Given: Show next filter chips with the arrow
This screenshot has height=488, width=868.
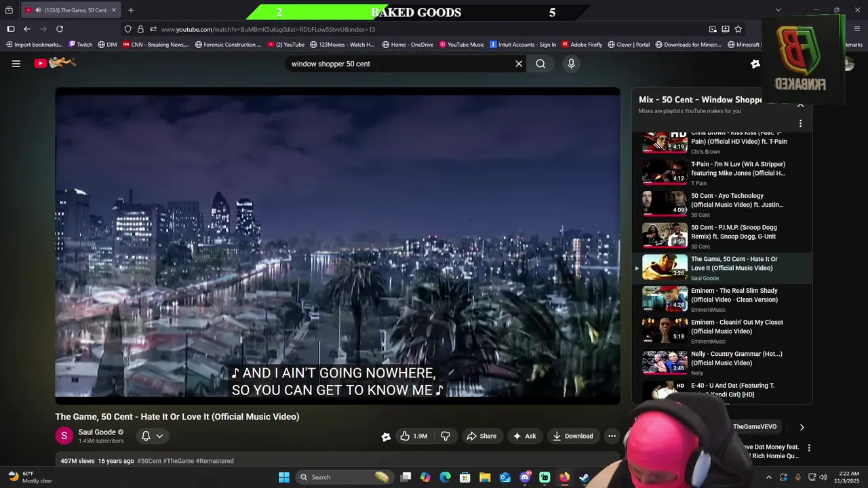Looking at the screenshot, I should coord(802,427).
